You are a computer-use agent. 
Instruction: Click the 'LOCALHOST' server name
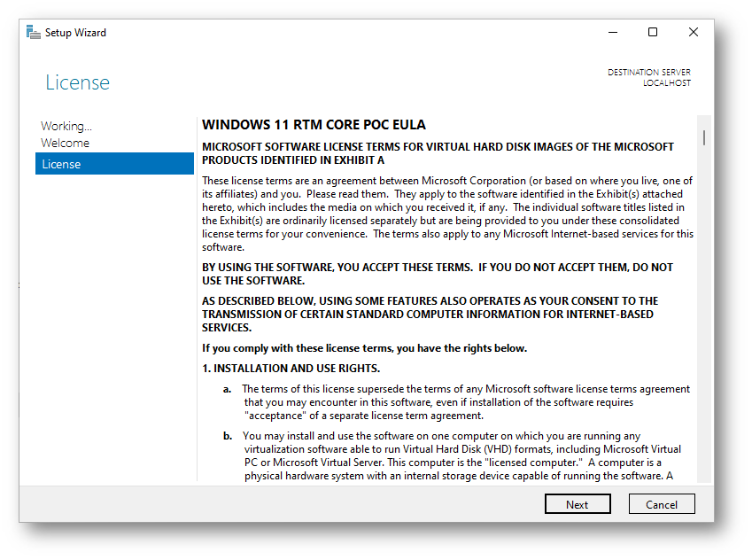tap(667, 83)
